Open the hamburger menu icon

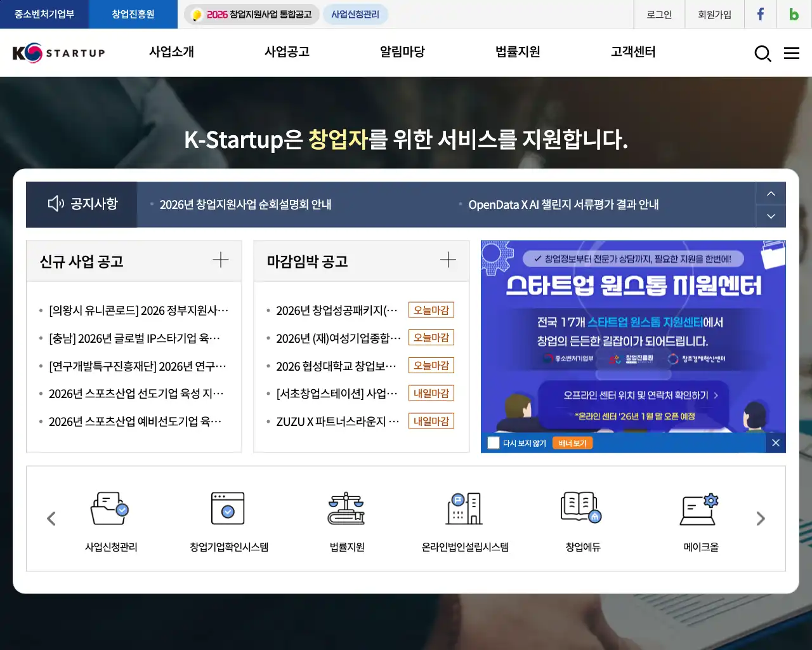[792, 53]
